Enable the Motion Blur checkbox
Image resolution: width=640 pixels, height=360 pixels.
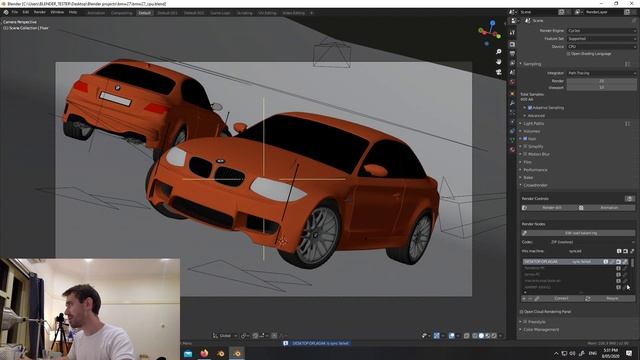(525, 154)
